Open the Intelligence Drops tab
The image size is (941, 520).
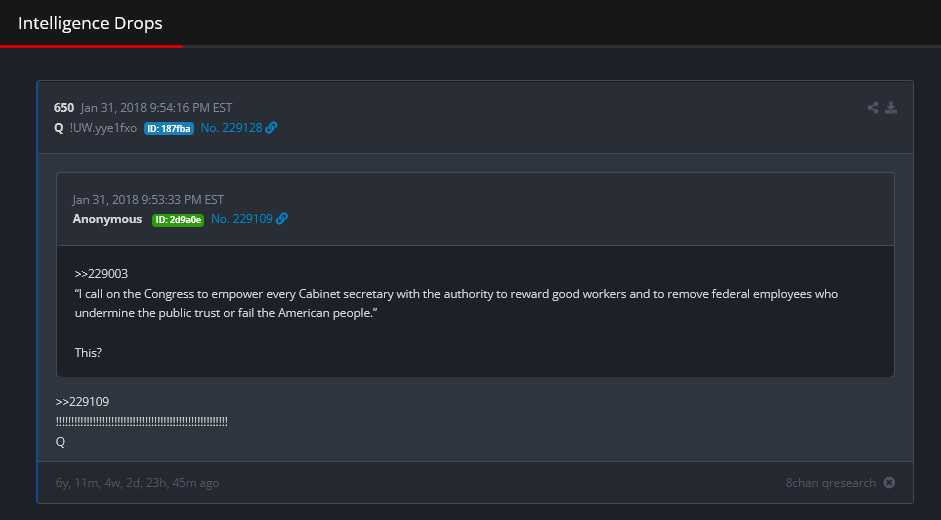pyautogui.click(x=90, y=23)
